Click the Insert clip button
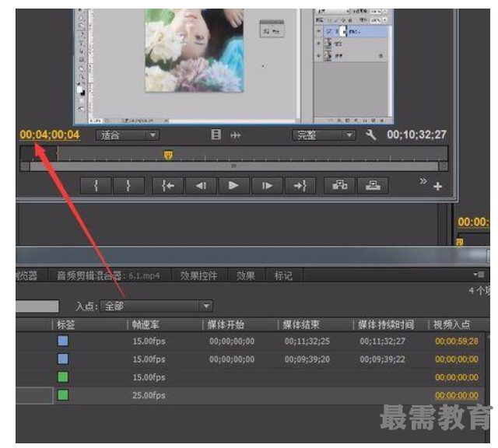Screen dimensions: 498x448 [340, 185]
